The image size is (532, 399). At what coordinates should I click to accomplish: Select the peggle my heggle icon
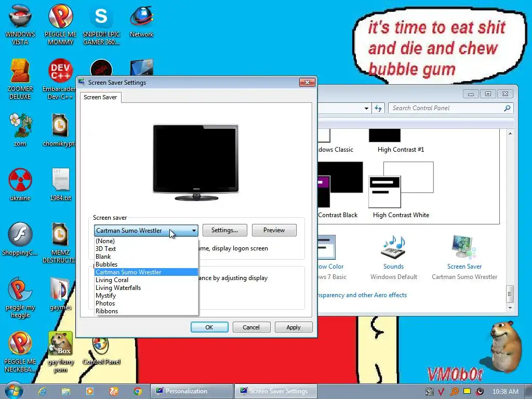20,298
